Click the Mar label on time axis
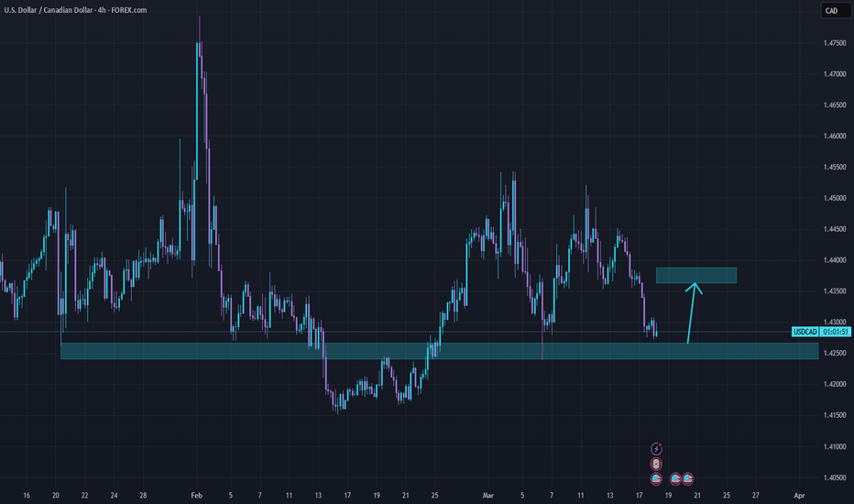 click(488, 495)
